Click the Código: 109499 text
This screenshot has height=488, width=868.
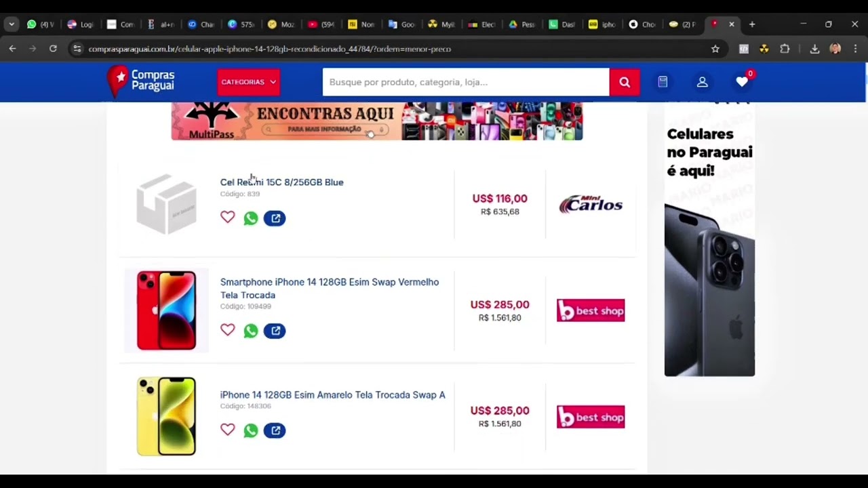point(245,306)
